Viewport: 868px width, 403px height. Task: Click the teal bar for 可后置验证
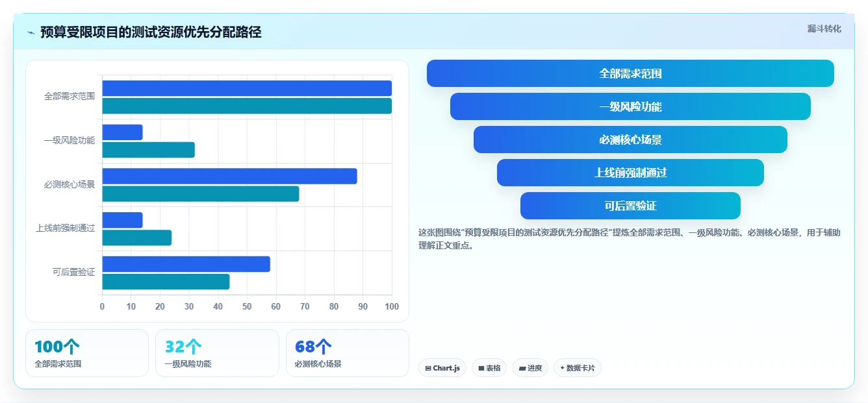[166, 282]
